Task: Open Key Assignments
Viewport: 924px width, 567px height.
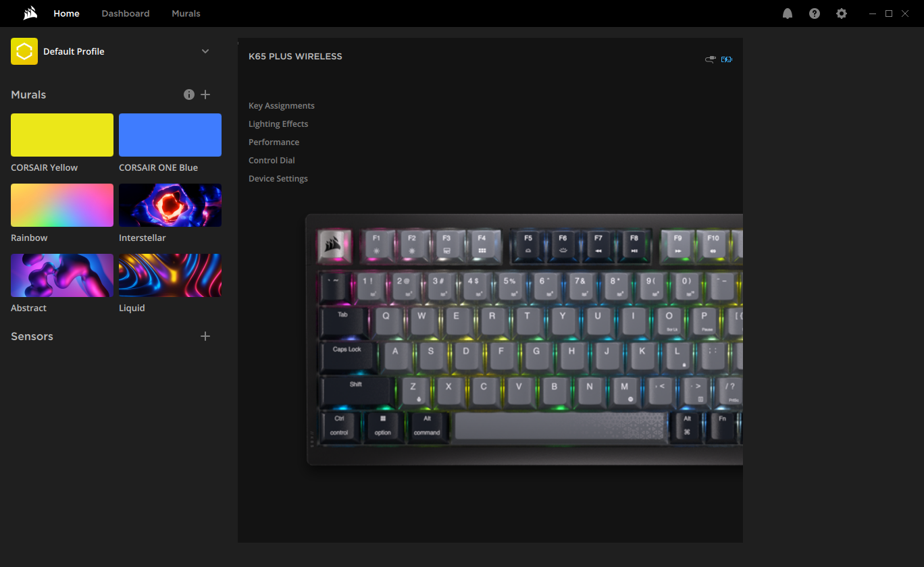Action: pos(282,106)
